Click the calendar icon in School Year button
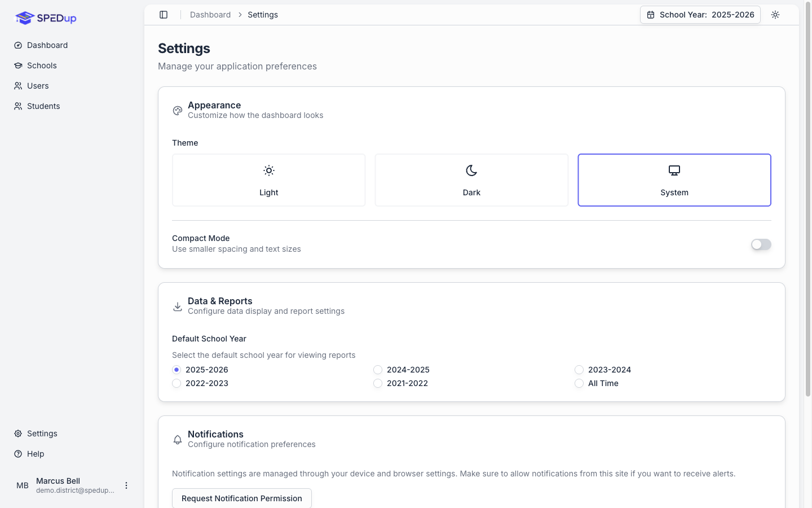Viewport: 812px width, 508px height. [651, 15]
